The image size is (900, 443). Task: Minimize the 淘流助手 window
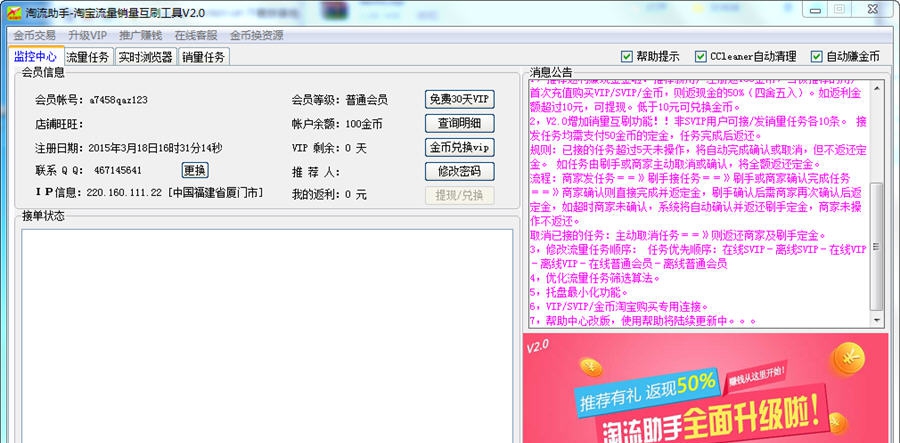point(816,8)
